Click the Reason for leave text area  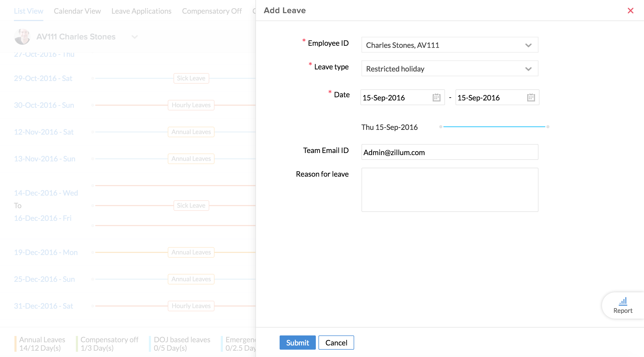449,190
